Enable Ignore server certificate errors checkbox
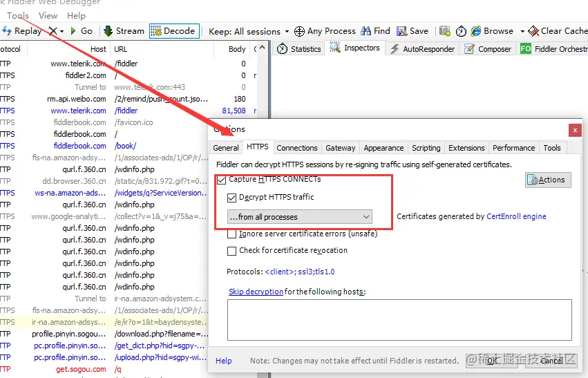The height and width of the screenshot is (378, 588). tap(231, 234)
